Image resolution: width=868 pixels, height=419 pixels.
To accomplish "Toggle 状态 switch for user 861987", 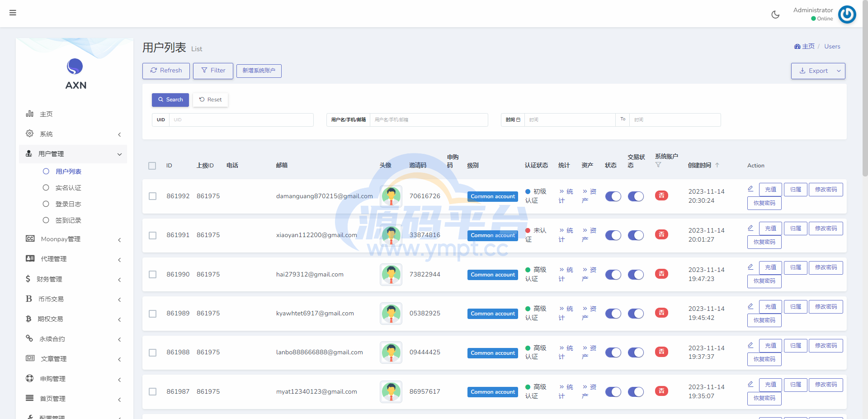I will [x=613, y=392].
